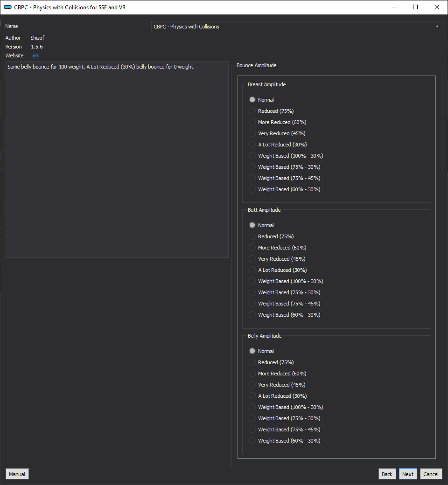Select Butt Amplitude More Reduced (60%)
Viewport: 448px width, 485px height.
[x=277, y=248]
